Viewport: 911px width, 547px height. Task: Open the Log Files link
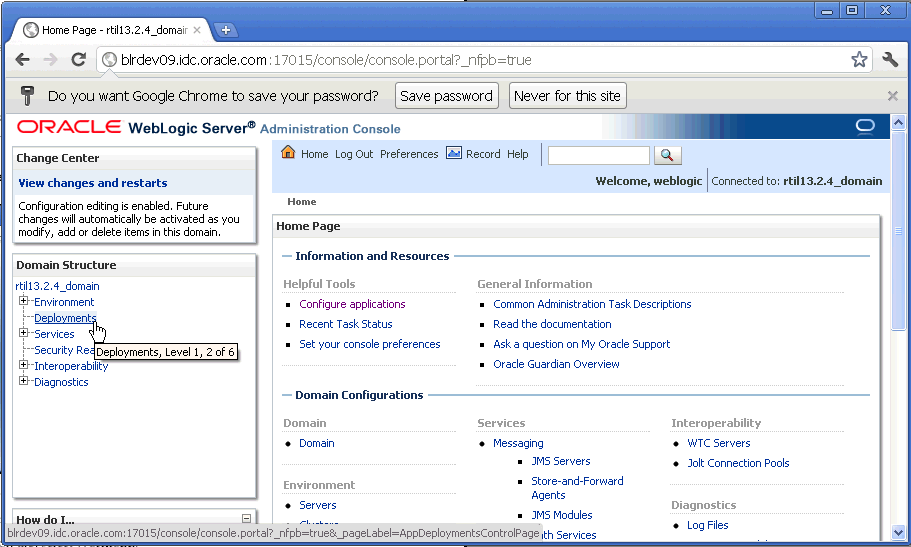[x=708, y=525]
